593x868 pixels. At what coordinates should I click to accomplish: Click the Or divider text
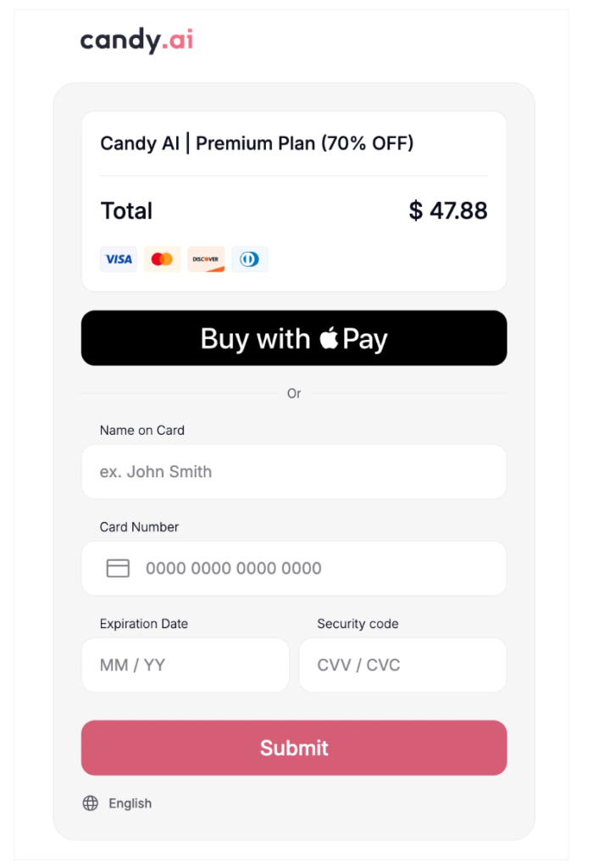(294, 393)
